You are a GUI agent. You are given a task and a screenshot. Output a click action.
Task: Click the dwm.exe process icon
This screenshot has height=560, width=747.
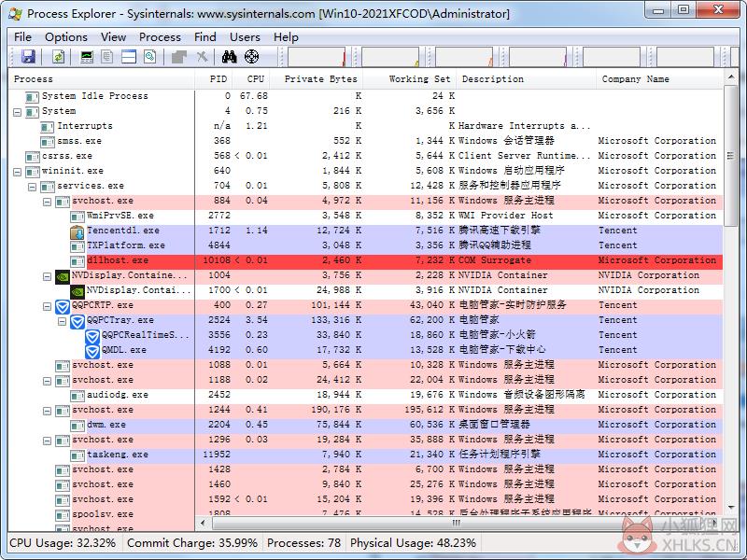pyautogui.click(x=78, y=426)
